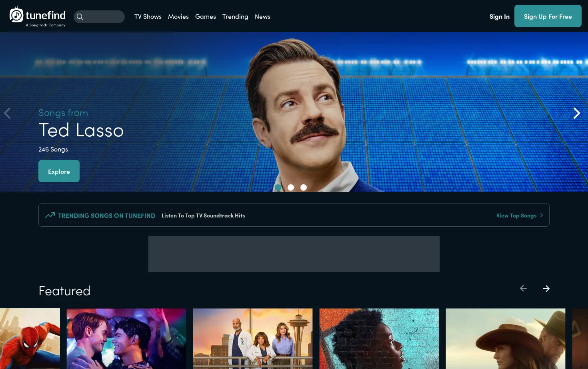Select the second carousel indicator dot
588x369 pixels.
(291, 187)
